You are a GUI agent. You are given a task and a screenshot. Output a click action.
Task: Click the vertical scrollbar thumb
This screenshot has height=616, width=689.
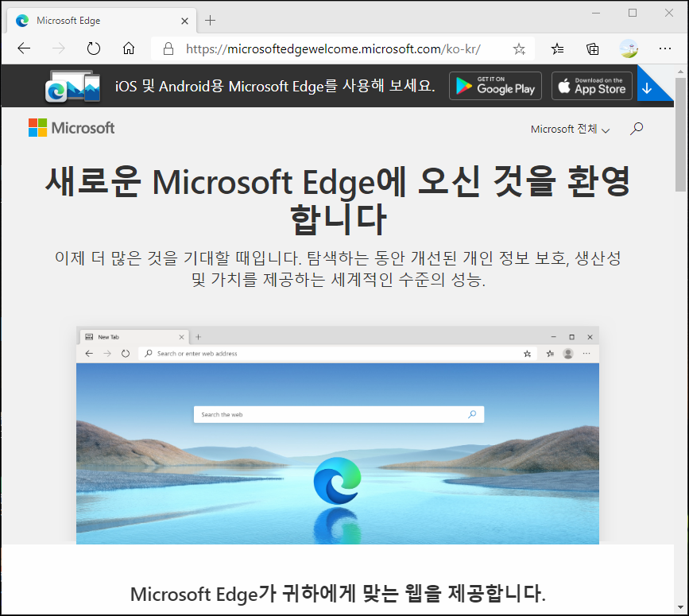point(680,134)
